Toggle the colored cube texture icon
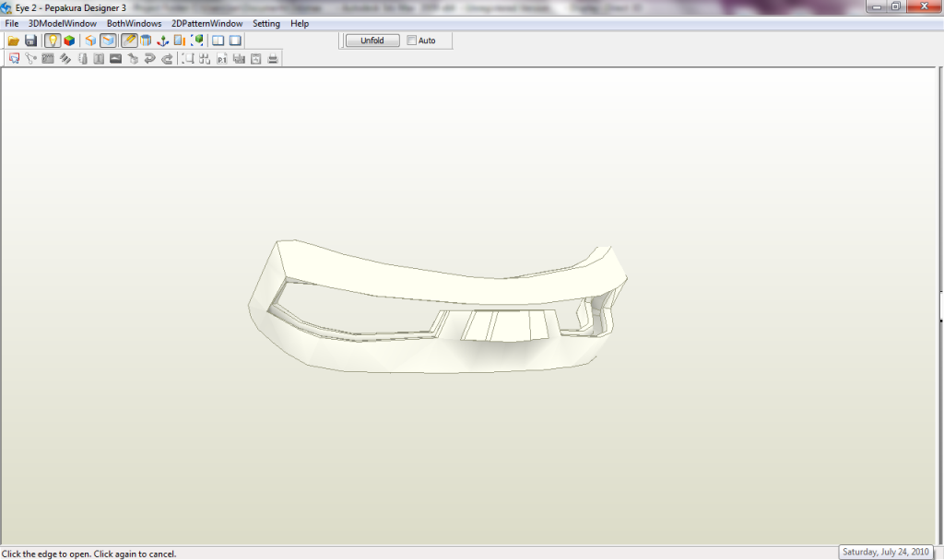944x560 pixels. tap(69, 41)
